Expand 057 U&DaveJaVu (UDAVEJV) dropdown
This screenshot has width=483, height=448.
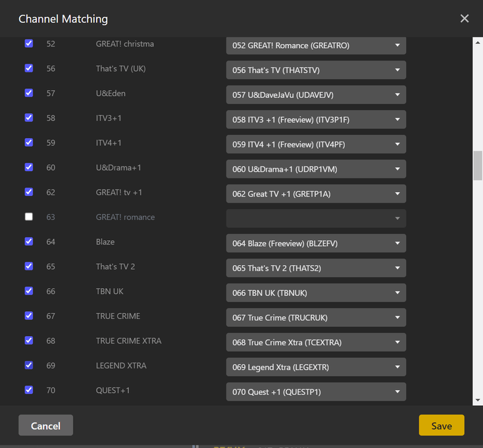pos(316,95)
